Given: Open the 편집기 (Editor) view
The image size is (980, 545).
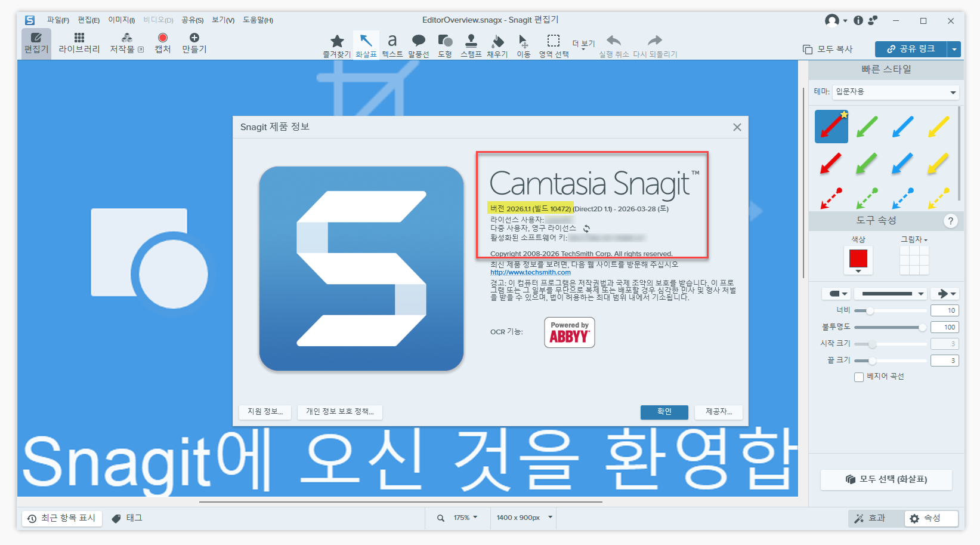Looking at the screenshot, I should coord(36,43).
